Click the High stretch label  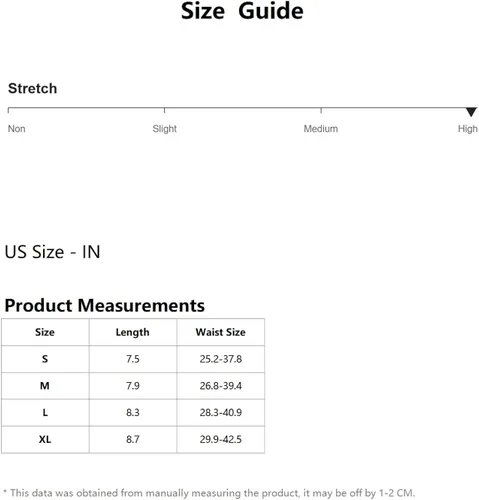tap(468, 129)
